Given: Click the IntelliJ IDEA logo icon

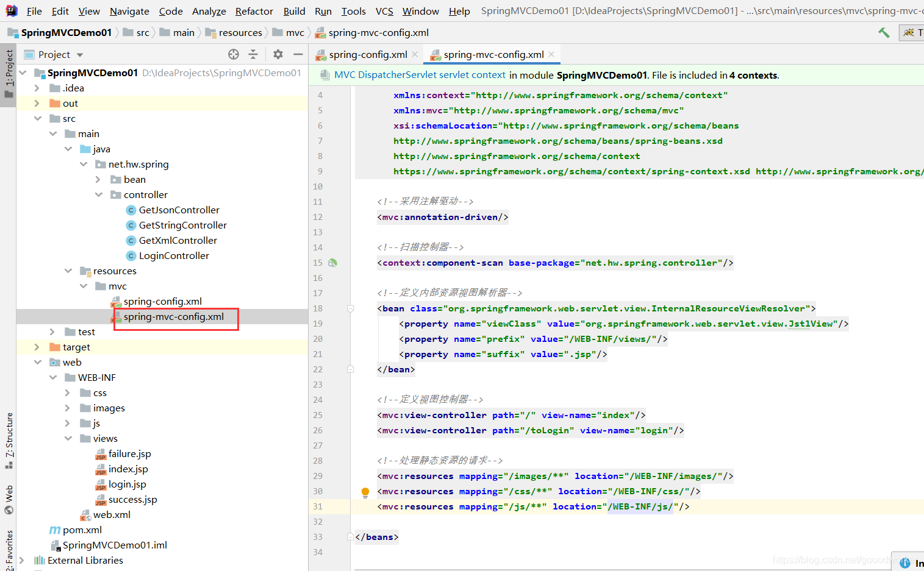Looking at the screenshot, I should (12, 10).
